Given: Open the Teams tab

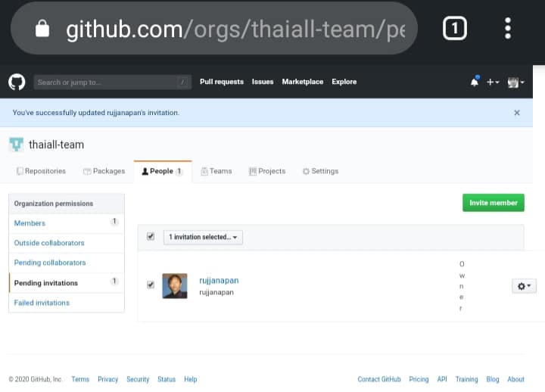Looking at the screenshot, I should coord(216,171).
